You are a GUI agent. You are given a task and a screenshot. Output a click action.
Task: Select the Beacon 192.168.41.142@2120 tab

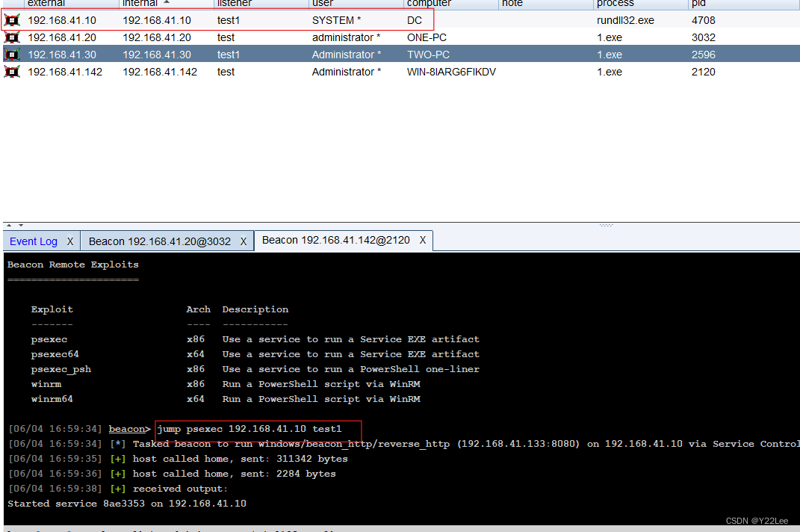pyautogui.click(x=335, y=240)
